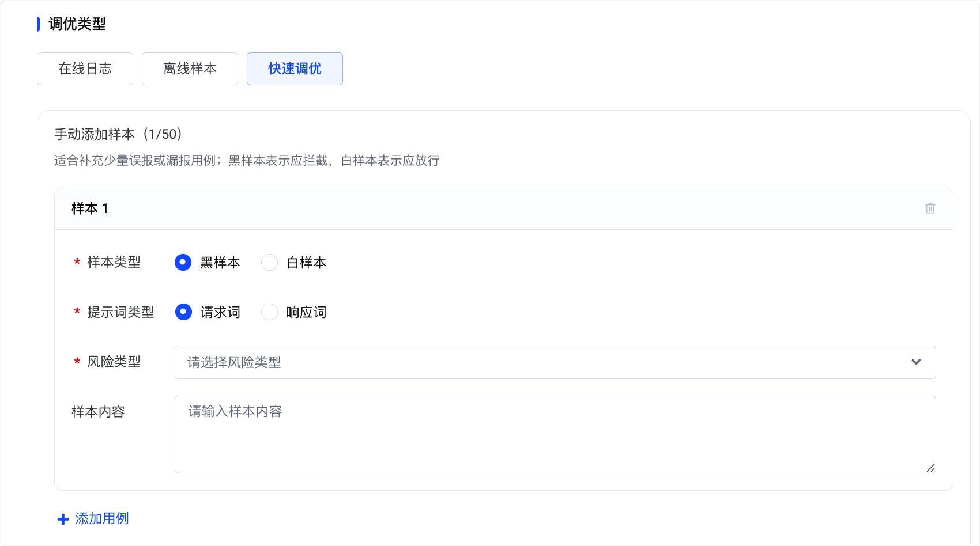Focus the 请输入样本内容 text area
This screenshot has width=980, height=546.
(555, 435)
